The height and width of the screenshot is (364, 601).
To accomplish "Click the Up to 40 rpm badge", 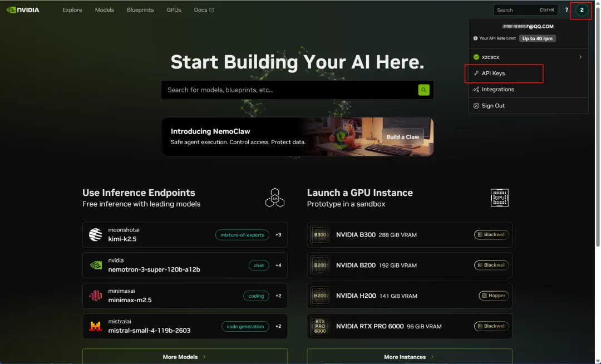I will point(538,38).
